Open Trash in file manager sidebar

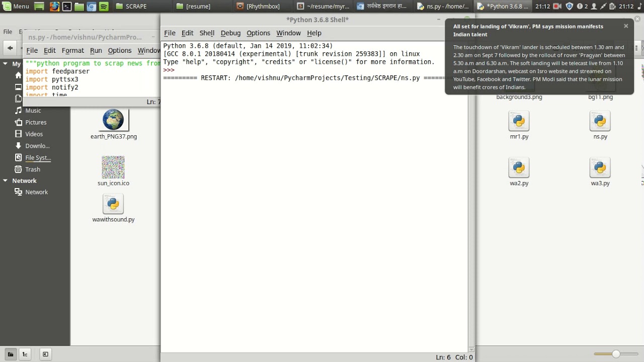[x=33, y=169]
